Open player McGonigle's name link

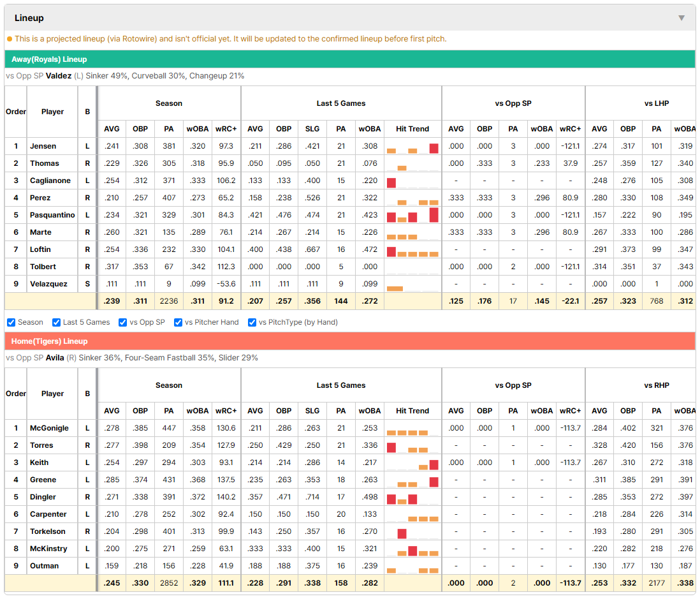[x=49, y=428]
